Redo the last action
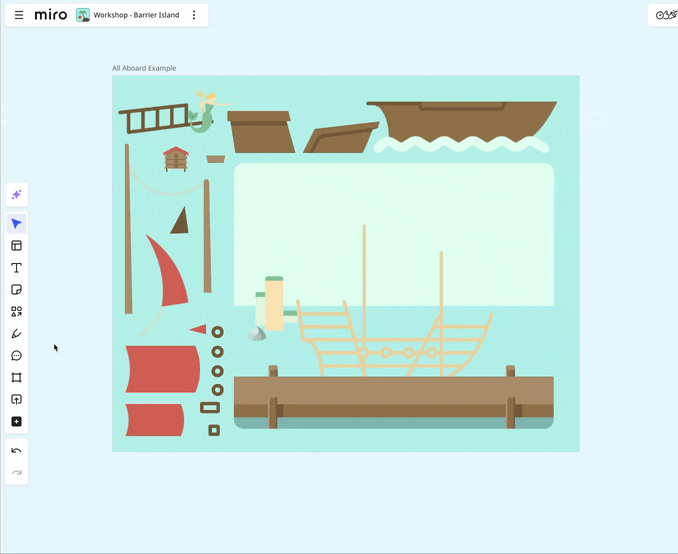This screenshot has height=554, width=678. [x=16, y=472]
